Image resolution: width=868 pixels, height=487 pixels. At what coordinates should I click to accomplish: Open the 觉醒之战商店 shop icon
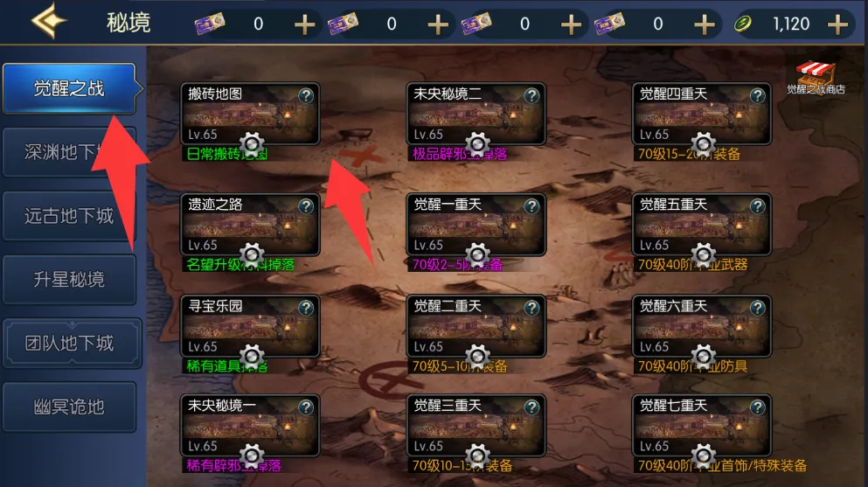(816, 78)
